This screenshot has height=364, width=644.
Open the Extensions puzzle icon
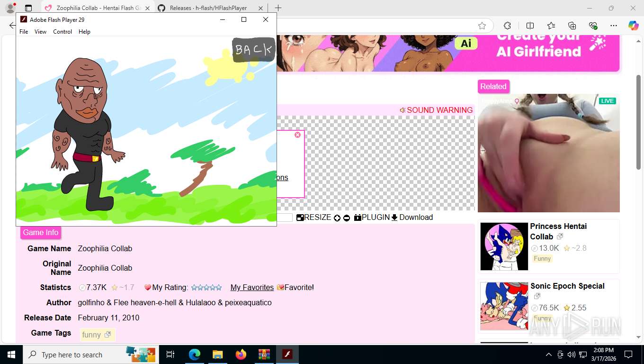click(x=508, y=26)
